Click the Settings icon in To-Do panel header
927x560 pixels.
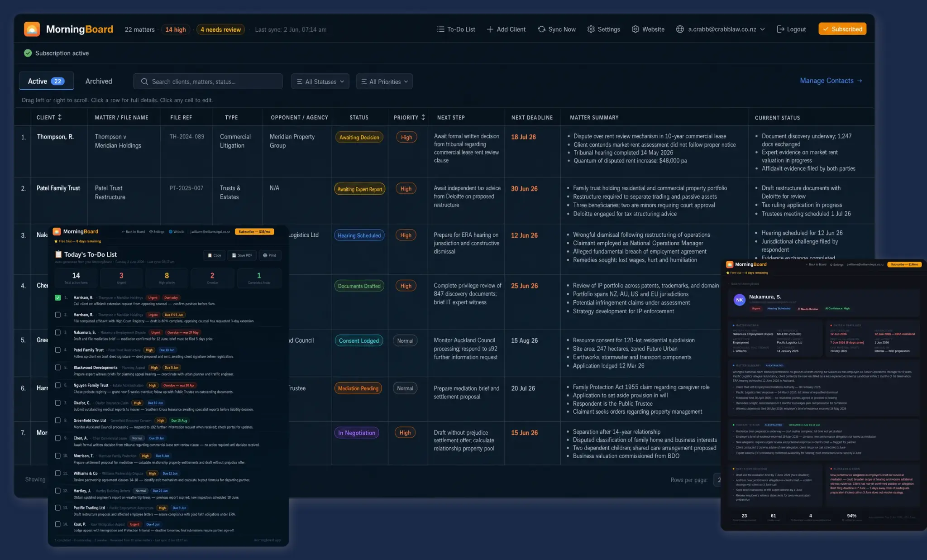tap(151, 232)
